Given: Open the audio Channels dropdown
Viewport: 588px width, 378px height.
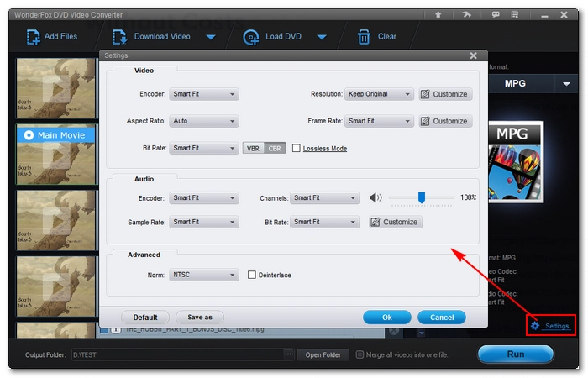Looking at the screenshot, I should click(324, 197).
